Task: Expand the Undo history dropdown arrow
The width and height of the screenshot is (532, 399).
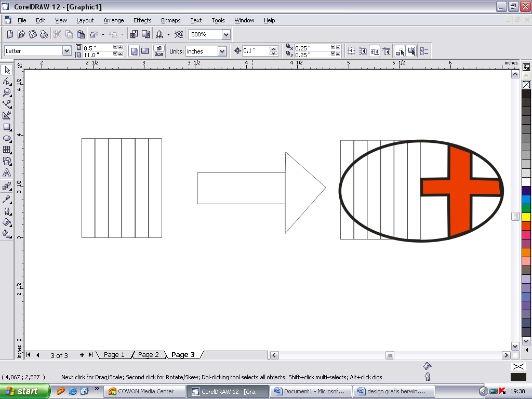Action: coord(103,34)
